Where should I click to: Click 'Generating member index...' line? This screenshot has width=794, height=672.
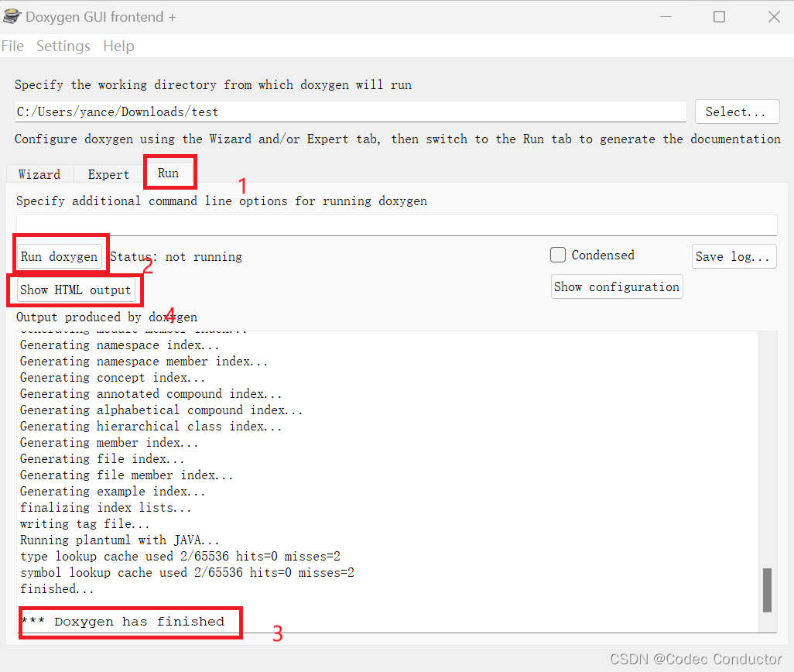coord(109,443)
